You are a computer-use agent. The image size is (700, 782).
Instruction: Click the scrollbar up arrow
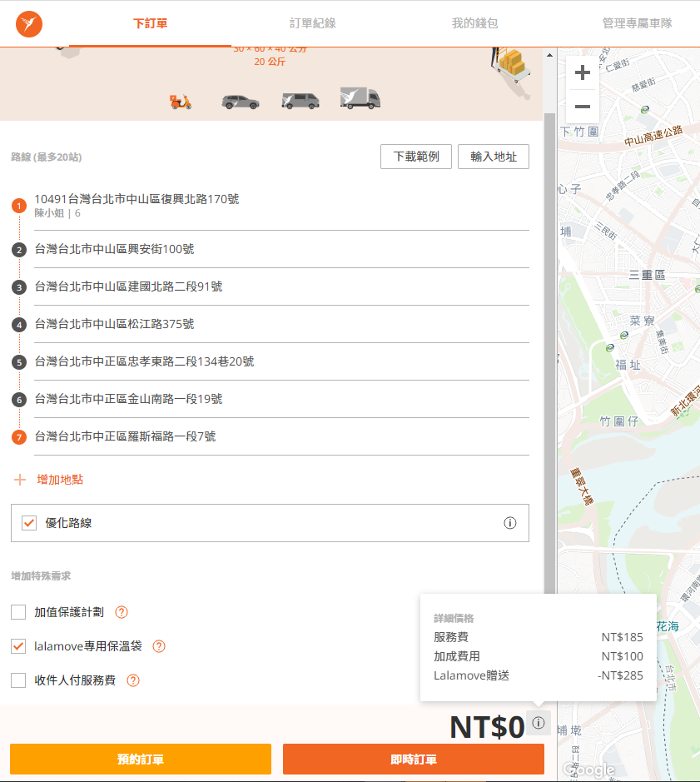[549, 55]
